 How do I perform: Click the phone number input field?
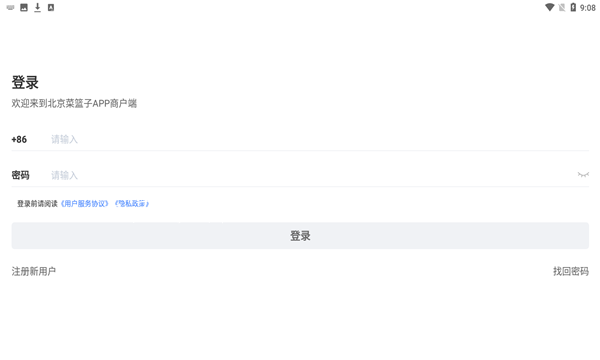pyautogui.click(x=320, y=139)
